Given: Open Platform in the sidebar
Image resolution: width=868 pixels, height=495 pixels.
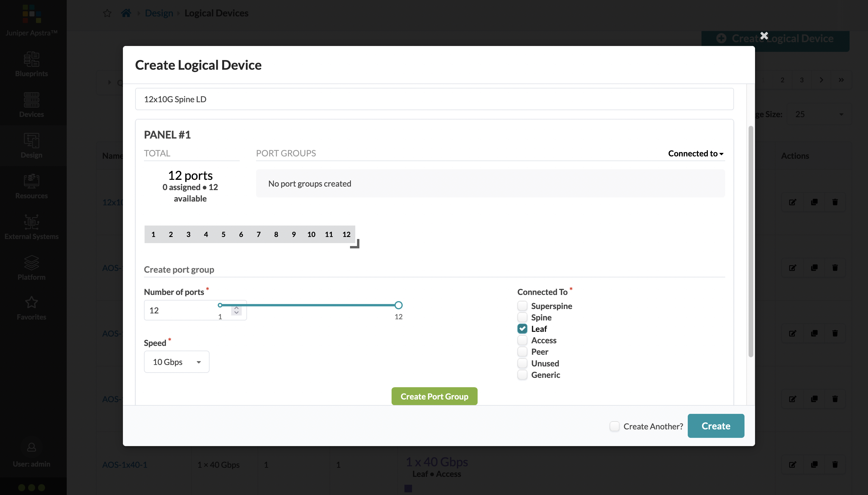Looking at the screenshot, I should click(32, 268).
